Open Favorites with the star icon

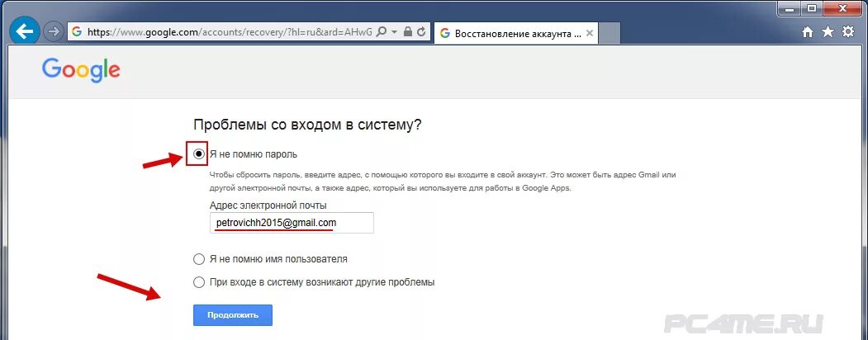tap(828, 32)
